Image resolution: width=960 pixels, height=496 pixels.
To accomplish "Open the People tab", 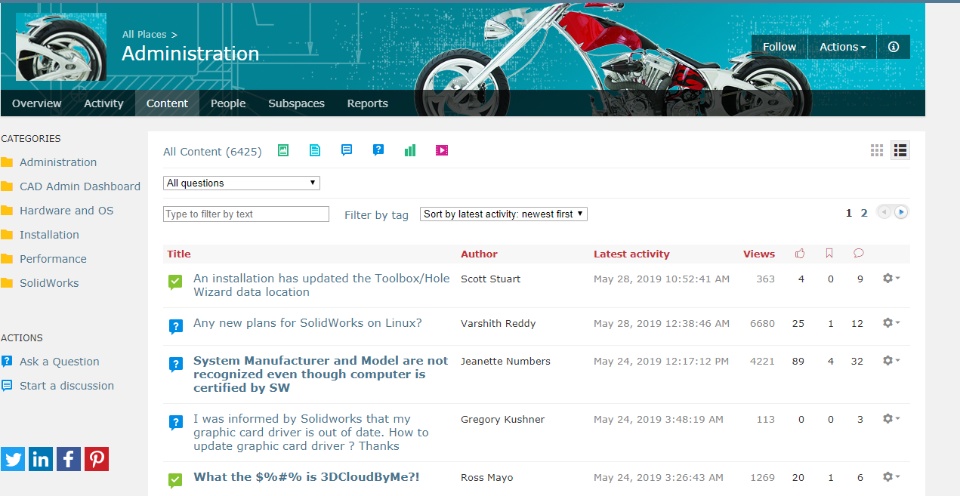I will pyautogui.click(x=228, y=103).
